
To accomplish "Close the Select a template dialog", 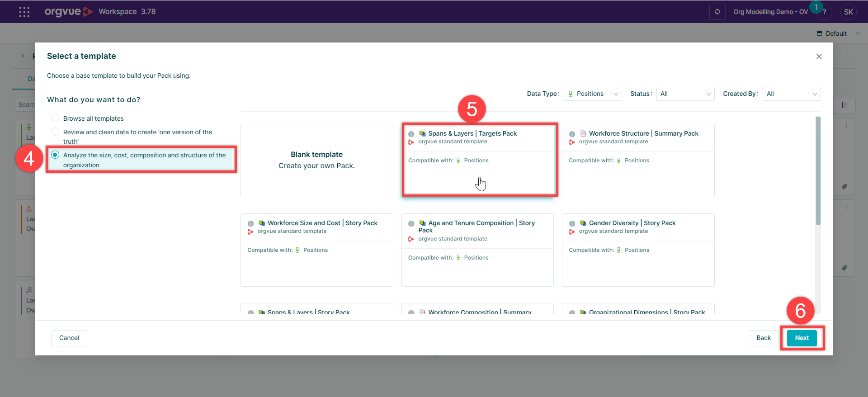I will coord(819,57).
